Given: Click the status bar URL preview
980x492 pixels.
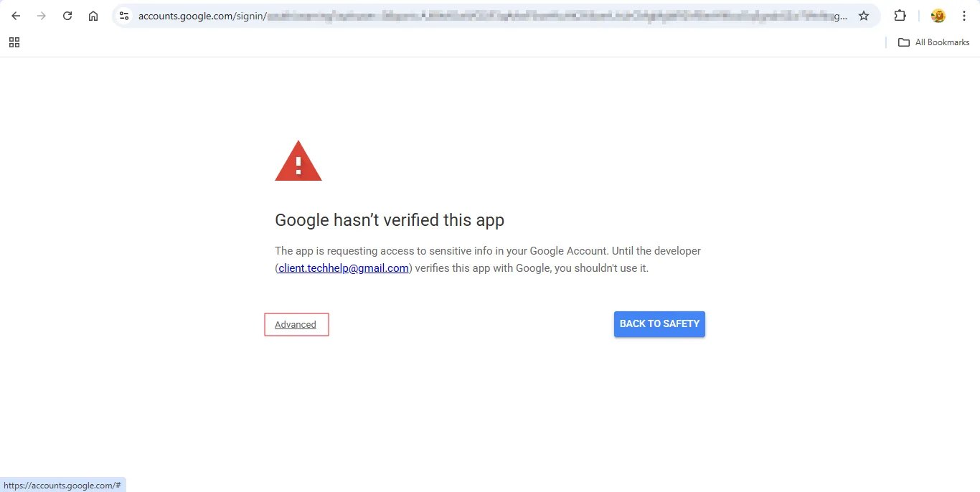Looking at the screenshot, I should (x=62, y=486).
